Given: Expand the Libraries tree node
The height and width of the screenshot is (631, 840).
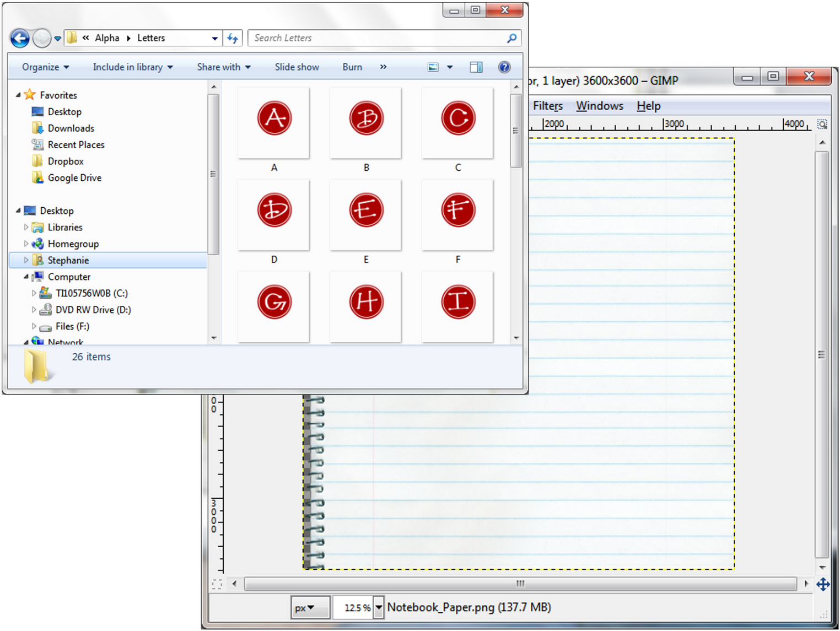Looking at the screenshot, I should tap(26, 227).
